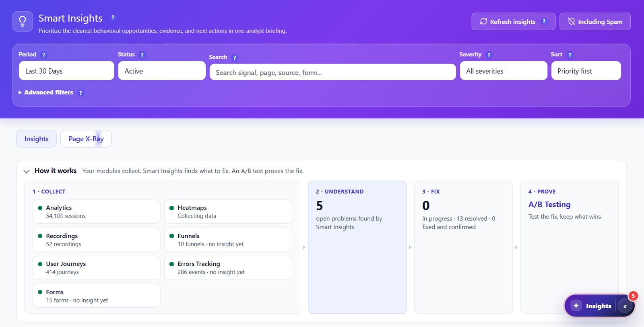Open the Severity dropdown showing All severities
The image size is (644, 327).
(504, 71)
